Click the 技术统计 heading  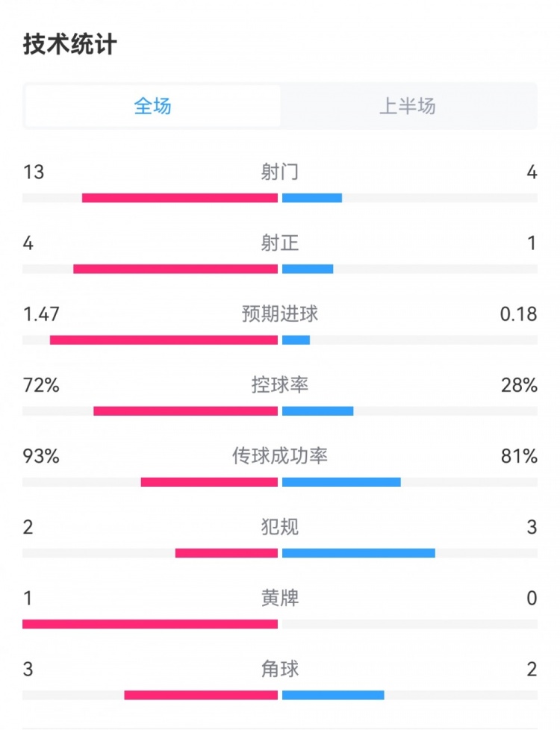(x=69, y=44)
